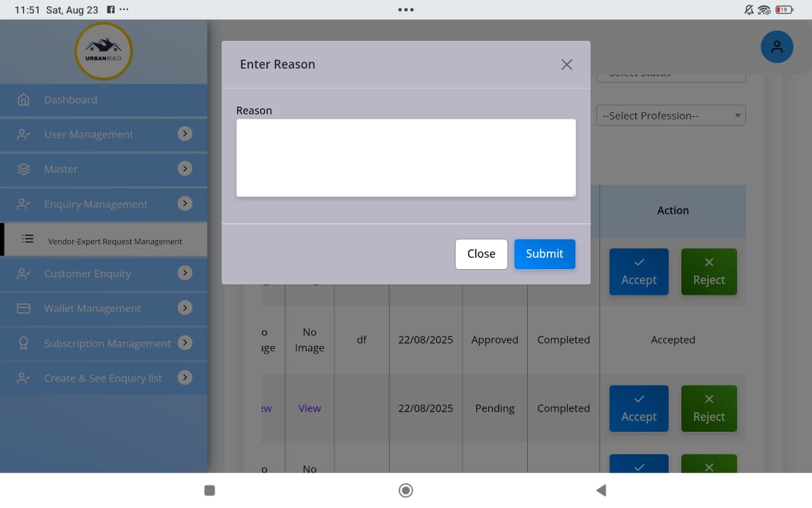812x508 pixels.
Task: Open the Select Profession dropdown
Action: click(671, 116)
